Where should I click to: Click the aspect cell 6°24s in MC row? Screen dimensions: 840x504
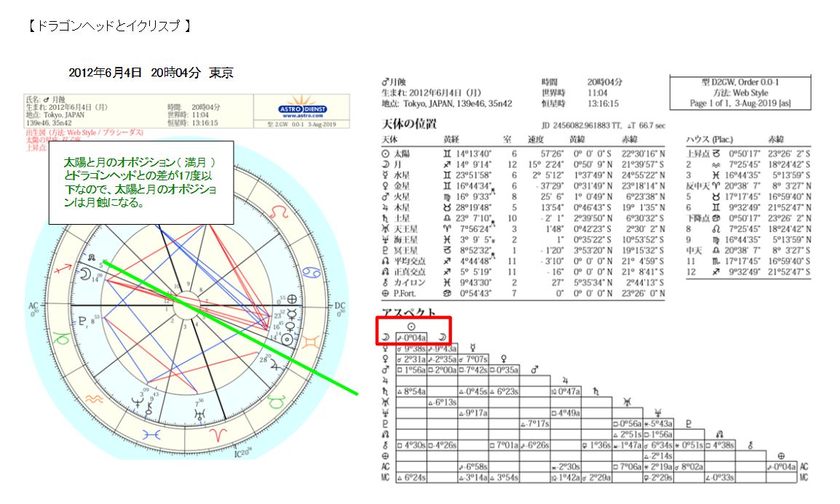[x=411, y=477]
